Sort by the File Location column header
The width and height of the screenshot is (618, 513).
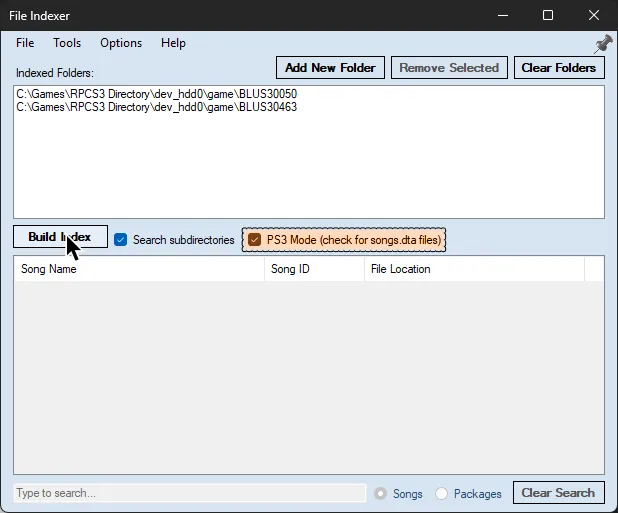coord(474,269)
